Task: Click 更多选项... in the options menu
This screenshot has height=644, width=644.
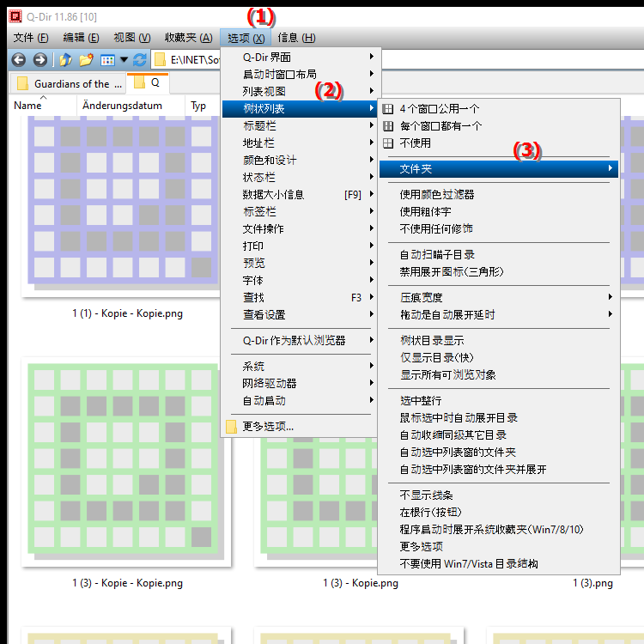Action: pyautogui.click(x=300, y=426)
